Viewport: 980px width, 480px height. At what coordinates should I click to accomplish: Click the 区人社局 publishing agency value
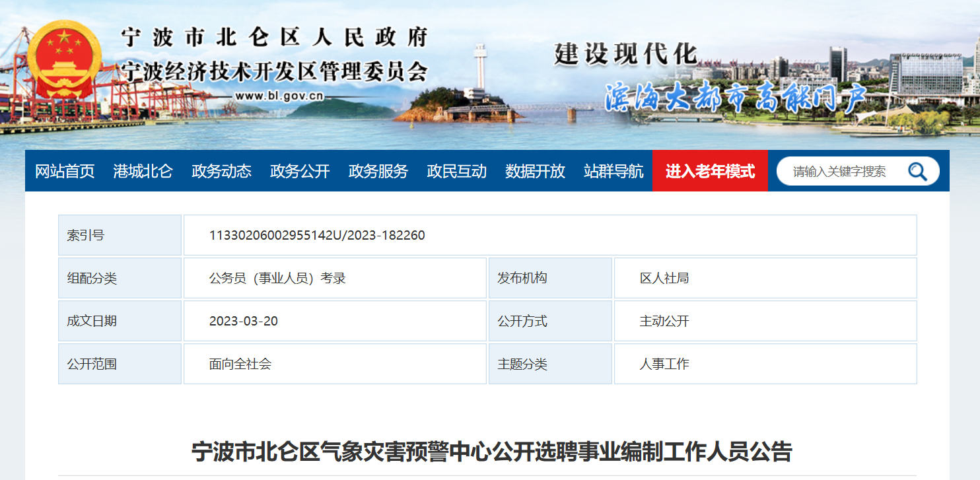(x=664, y=279)
